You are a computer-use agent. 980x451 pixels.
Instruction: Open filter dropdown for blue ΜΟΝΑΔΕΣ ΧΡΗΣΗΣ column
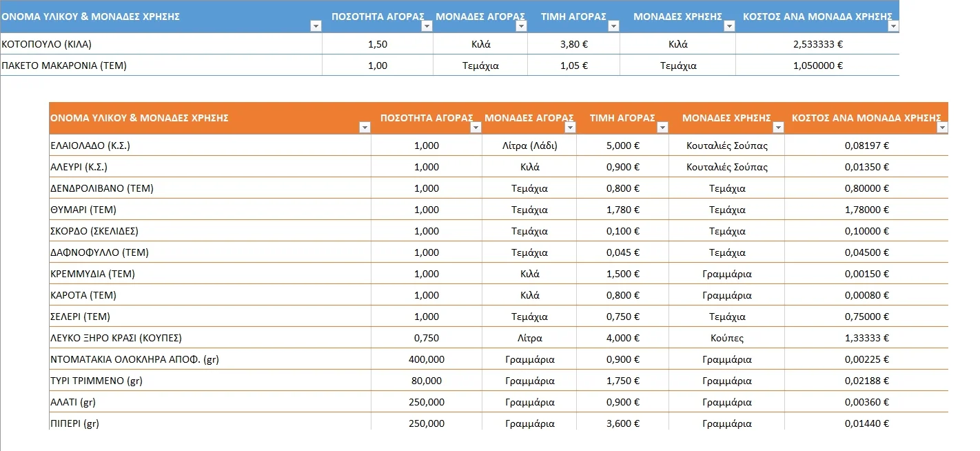point(729,26)
